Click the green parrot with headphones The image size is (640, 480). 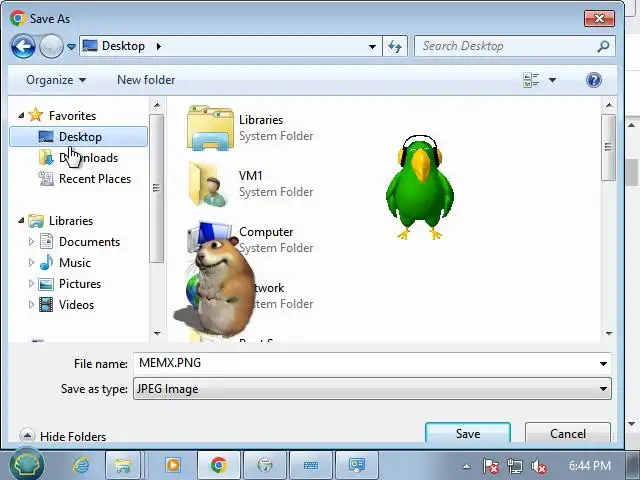click(420, 187)
